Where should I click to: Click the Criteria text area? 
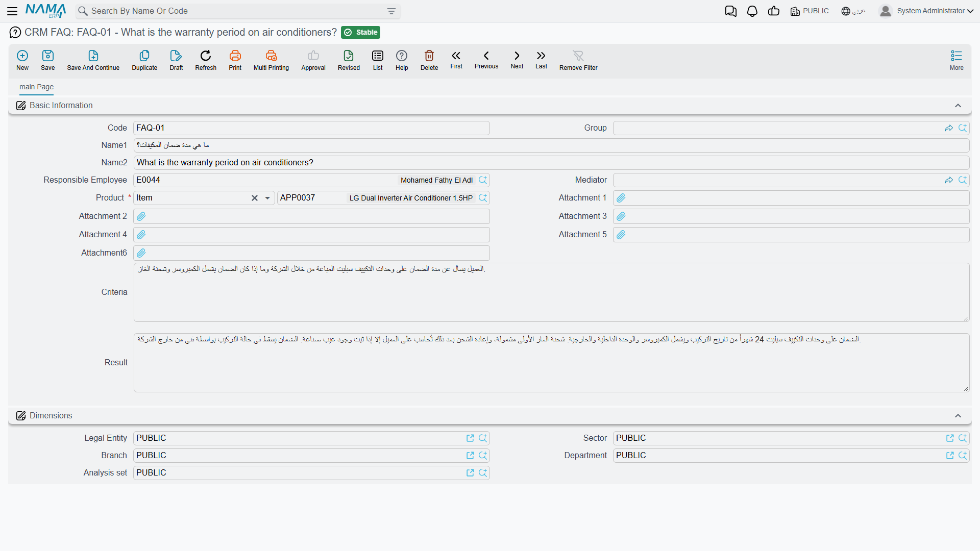click(551, 292)
